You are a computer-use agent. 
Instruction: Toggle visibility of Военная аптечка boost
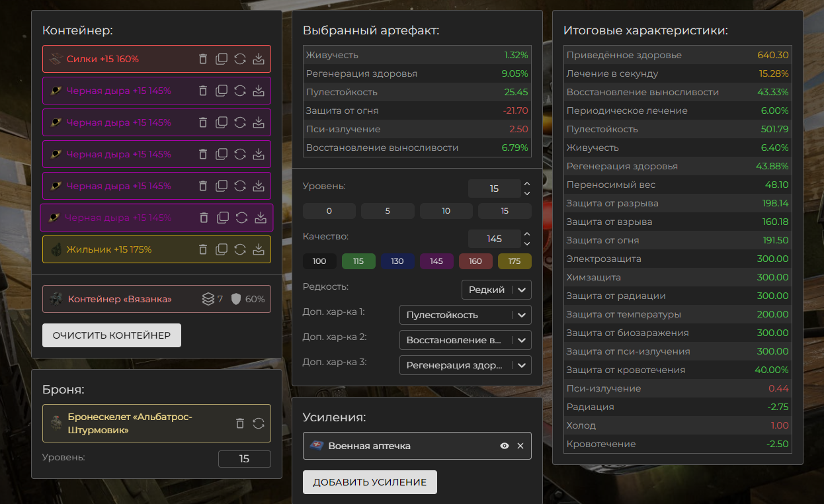[x=505, y=446]
